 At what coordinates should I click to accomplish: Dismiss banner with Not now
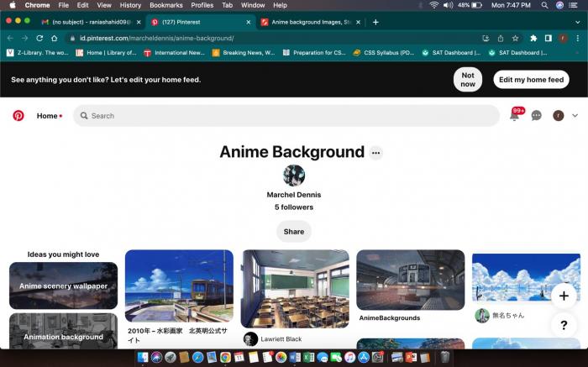tap(468, 80)
